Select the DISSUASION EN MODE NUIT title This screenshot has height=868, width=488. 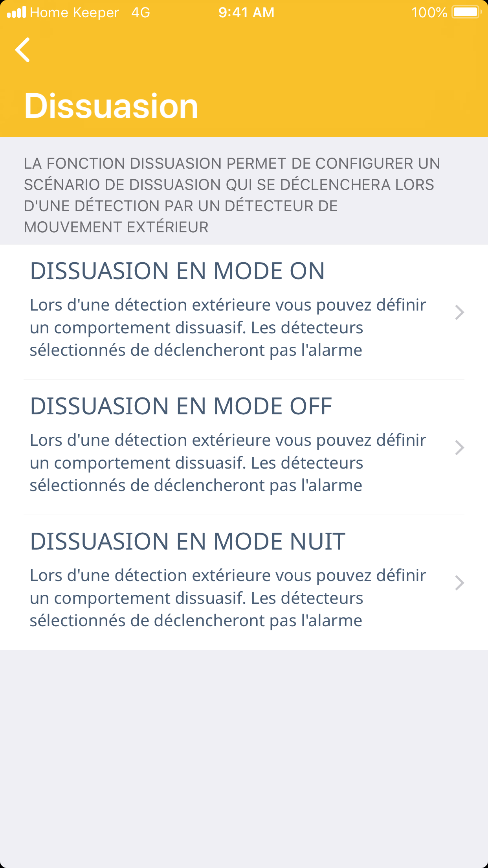point(187,541)
